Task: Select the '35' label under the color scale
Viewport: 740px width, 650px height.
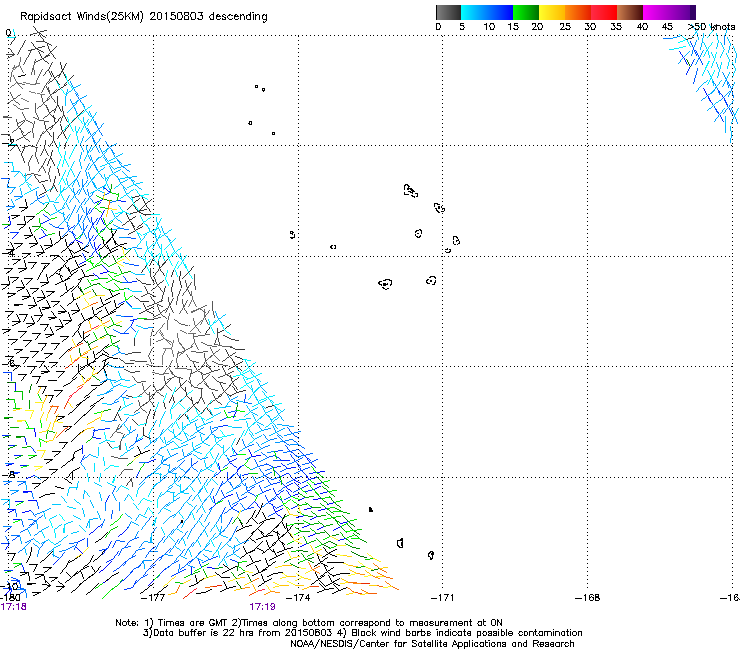Action: click(x=616, y=27)
